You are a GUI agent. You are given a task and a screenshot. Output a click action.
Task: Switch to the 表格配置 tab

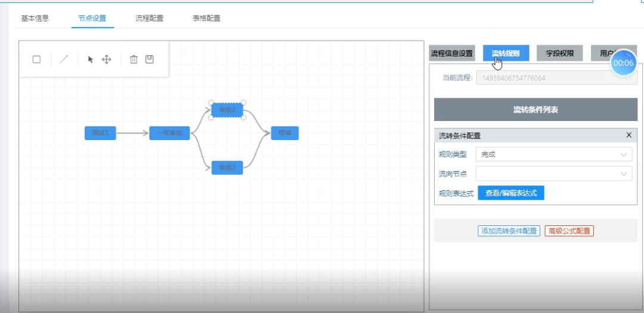click(x=206, y=18)
